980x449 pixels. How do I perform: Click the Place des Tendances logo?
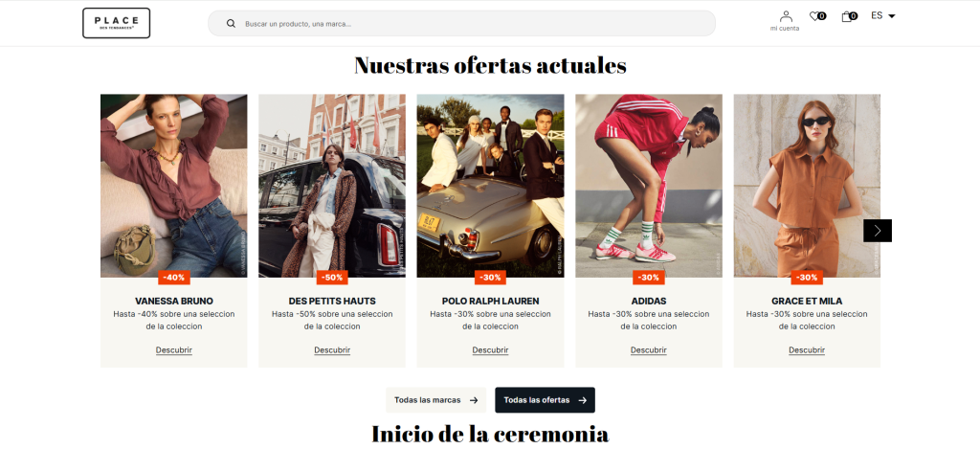116,23
